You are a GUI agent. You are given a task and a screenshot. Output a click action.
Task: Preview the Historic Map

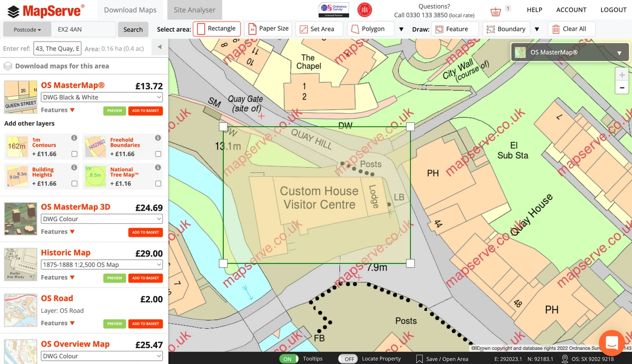114,278
